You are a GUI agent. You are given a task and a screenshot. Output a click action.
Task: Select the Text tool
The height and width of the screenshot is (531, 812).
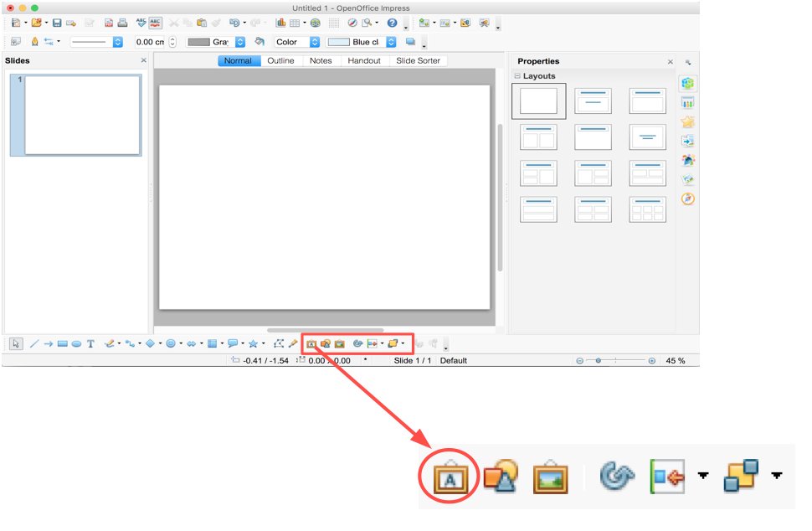pos(91,343)
